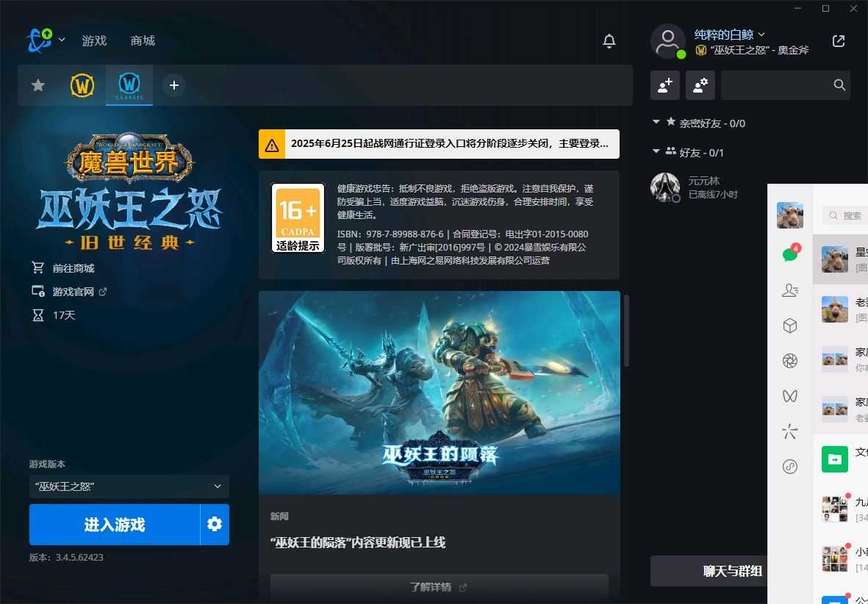
Task: Click the version text 3.4.5.62423
Action: 79,558
